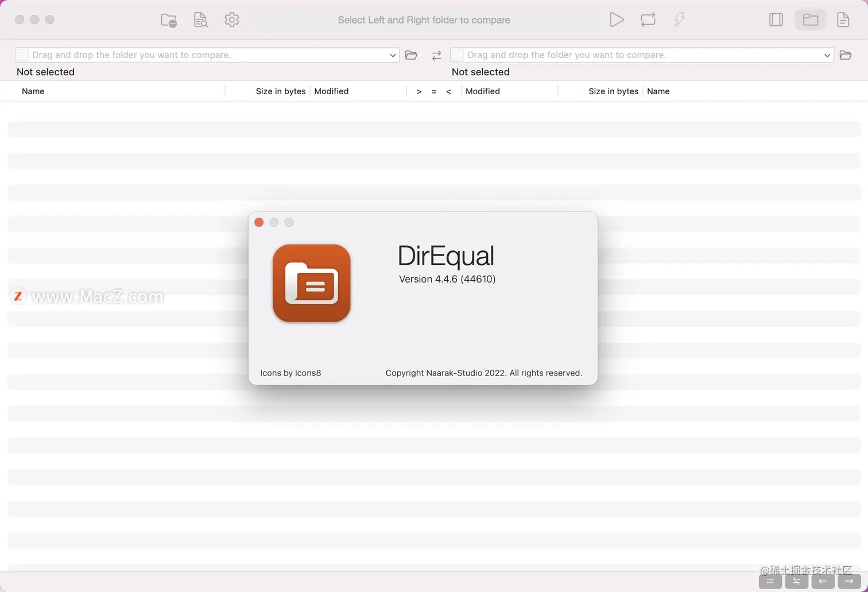Click the greater-than column header
868x592 pixels.
click(419, 91)
